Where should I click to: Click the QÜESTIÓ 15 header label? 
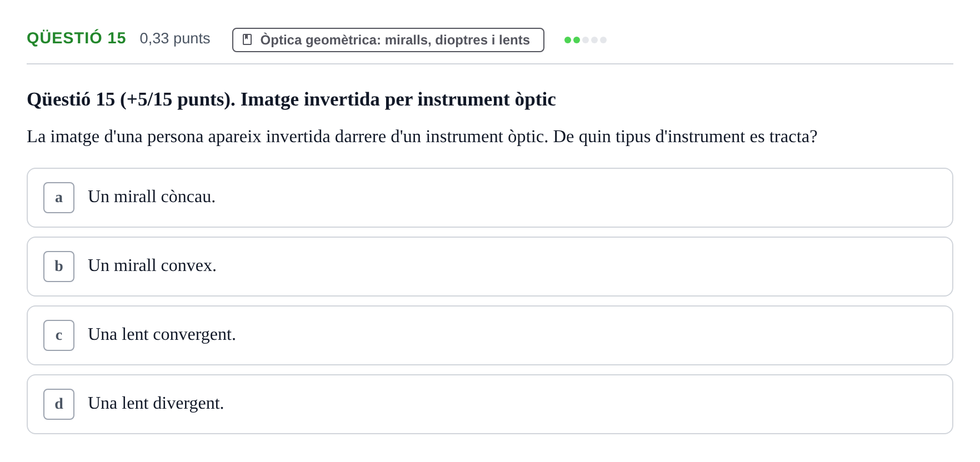(x=76, y=38)
